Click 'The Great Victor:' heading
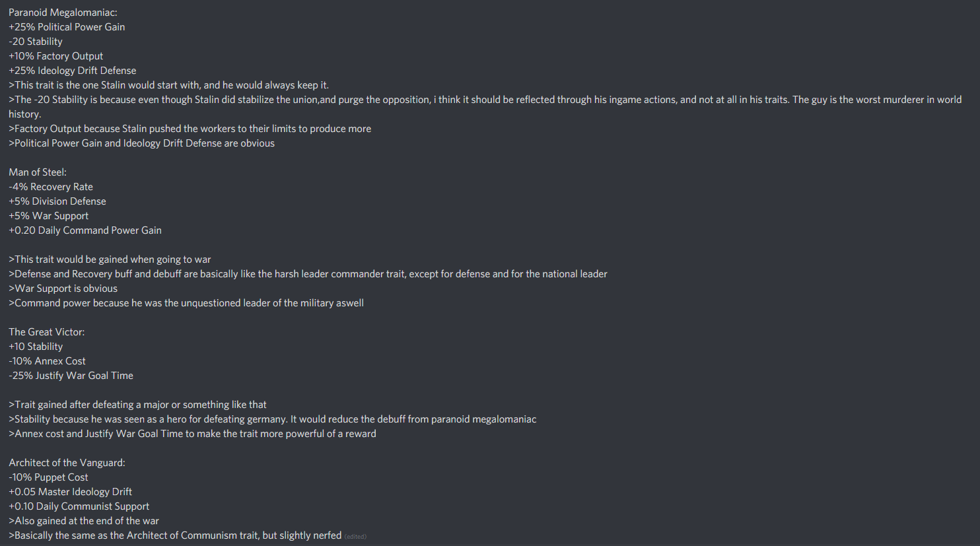Screen dimensions: 980x546 coord(47,332)
